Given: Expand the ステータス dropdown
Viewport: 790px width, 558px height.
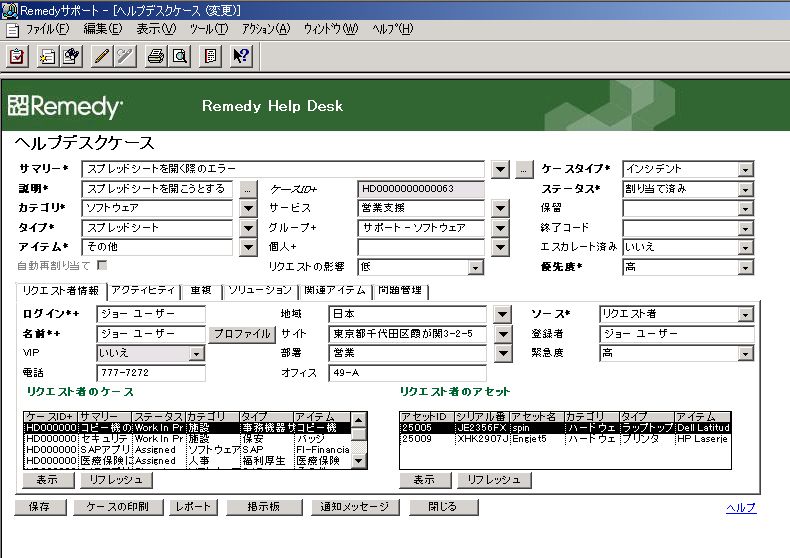Looking at the screenshot, I should tap(745, 190).
